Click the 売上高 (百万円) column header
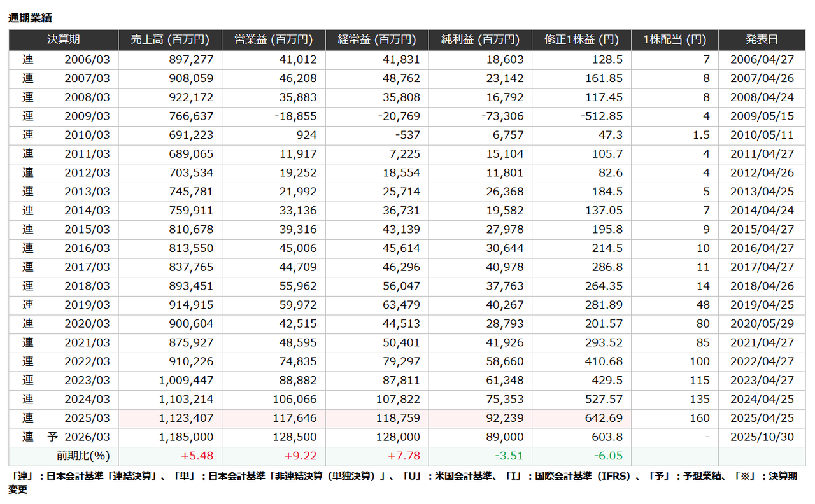815x504 pixels. tap(169, 39)
